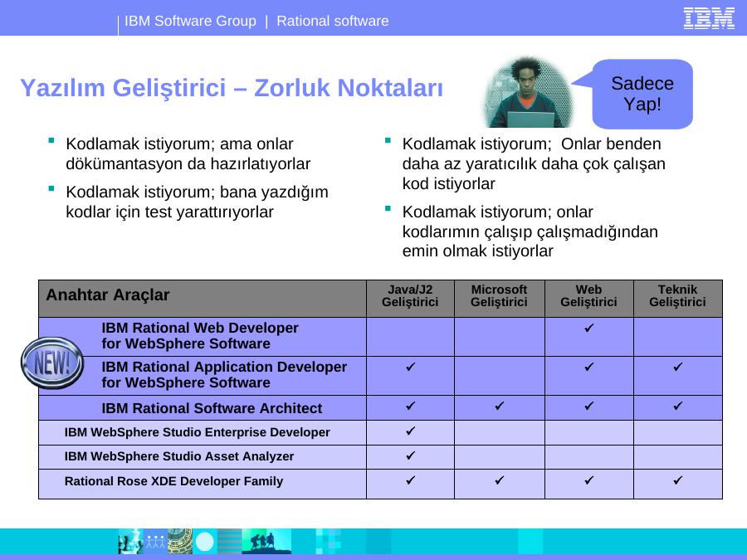Screen dimensions: 747x560
Task: Click "IBM Rational Application Developer for WebSphere Software"
Action: (x=224, y=375)
